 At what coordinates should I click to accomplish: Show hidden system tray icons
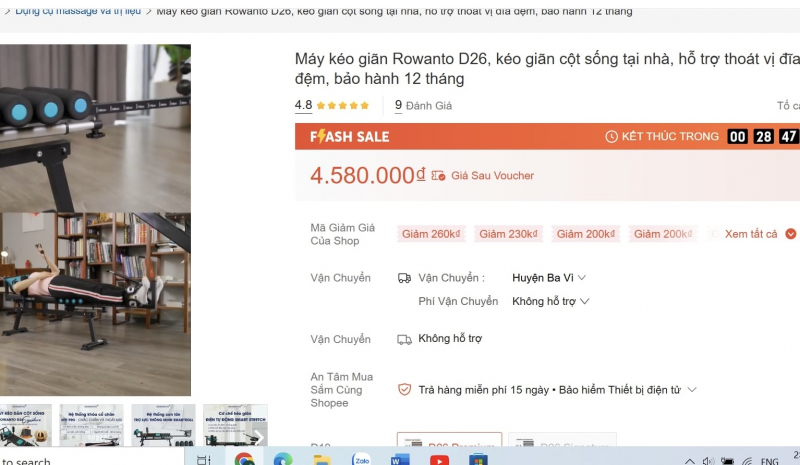(688, 461)
